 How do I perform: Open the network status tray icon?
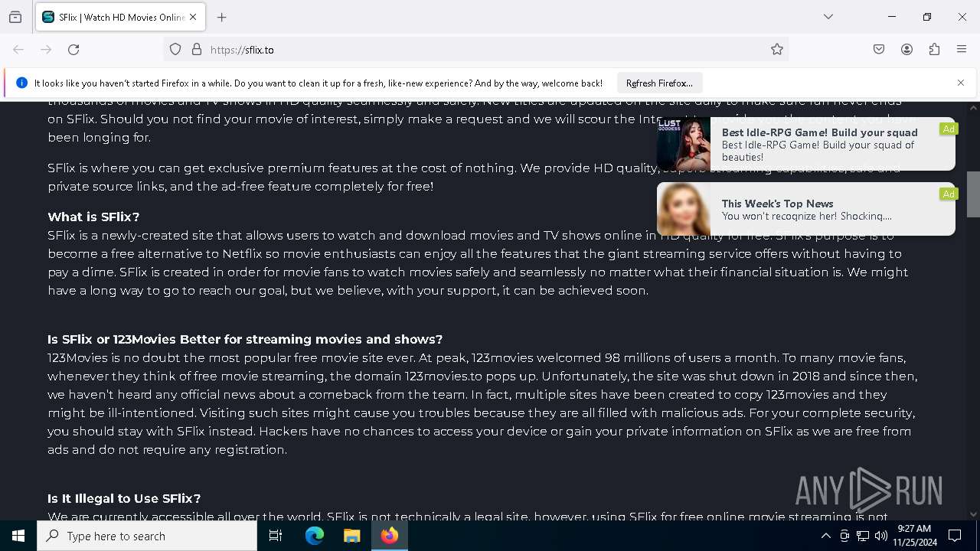[x=863, y=536]
